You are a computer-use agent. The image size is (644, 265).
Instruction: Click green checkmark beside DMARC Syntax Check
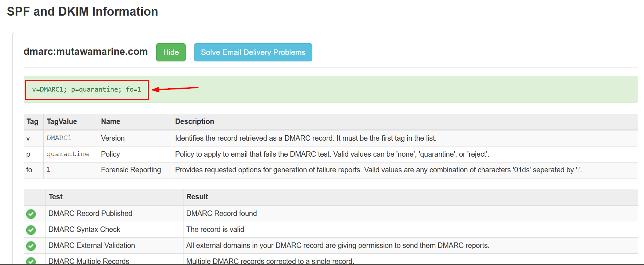pyautogui.click(x=31, y=230)
